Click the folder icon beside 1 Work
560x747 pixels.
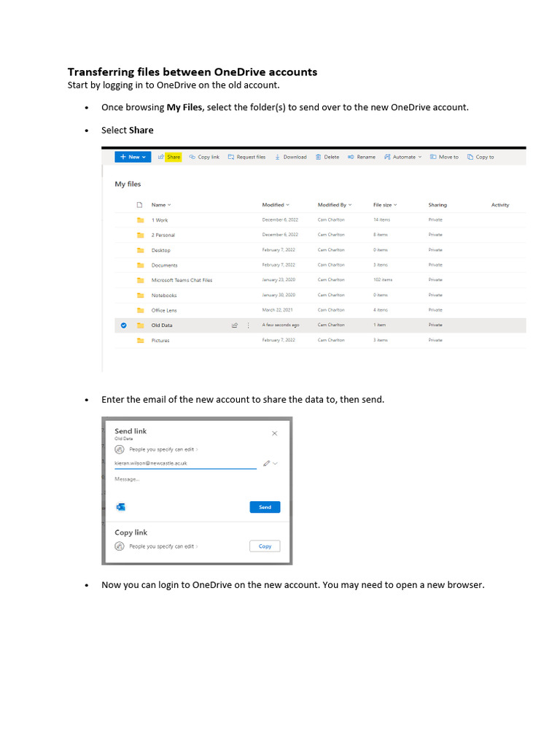(x=140, y=220)
